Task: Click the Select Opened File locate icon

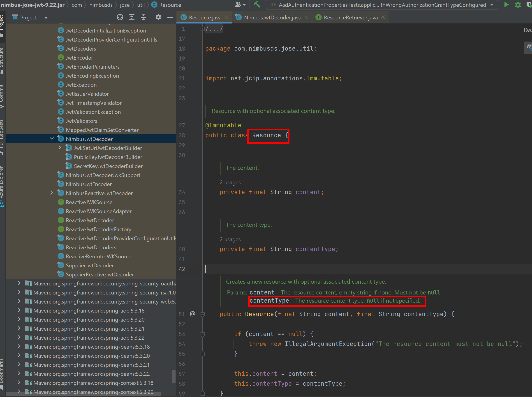Action: click(120, 17)
